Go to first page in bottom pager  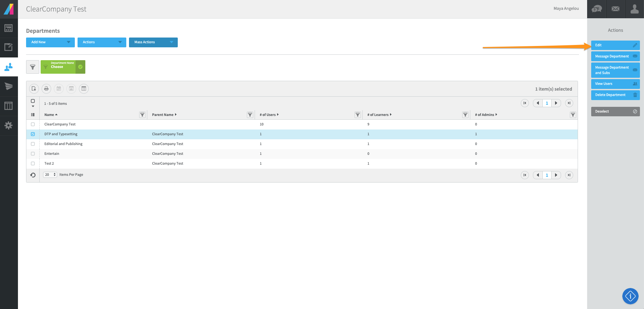click(525, 175)
